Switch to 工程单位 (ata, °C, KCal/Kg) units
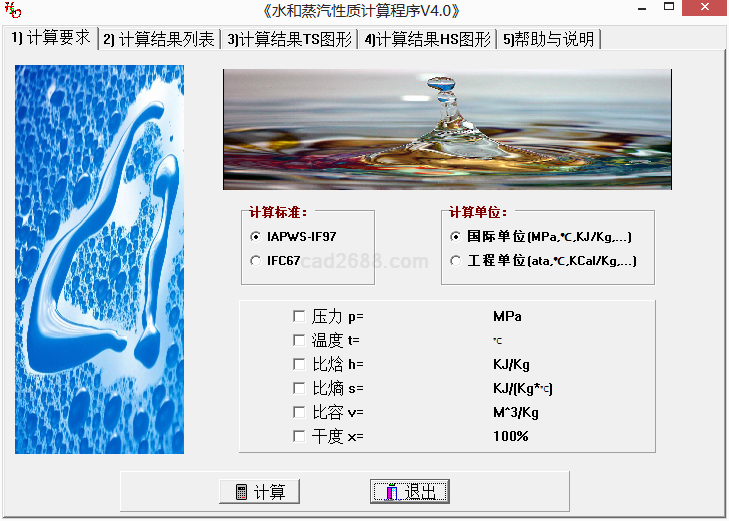The width and height of the screenshot is (729, 521). coord(456,261)
